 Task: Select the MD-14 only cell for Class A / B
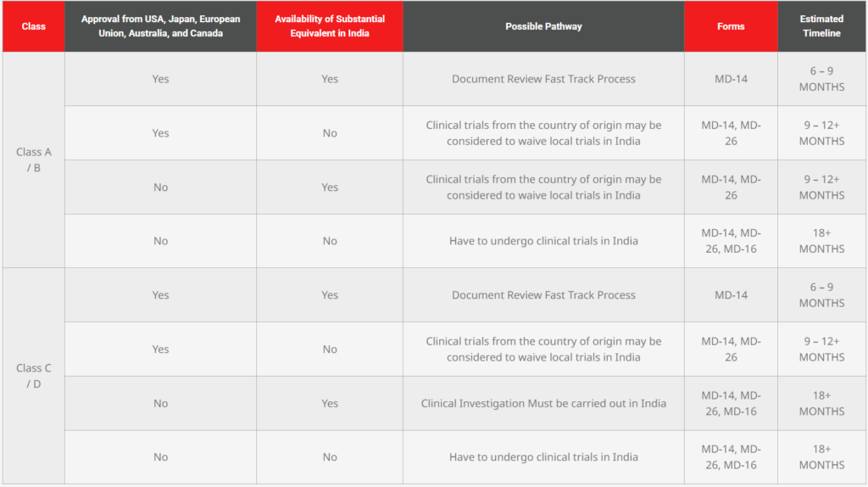pos(731,79)
